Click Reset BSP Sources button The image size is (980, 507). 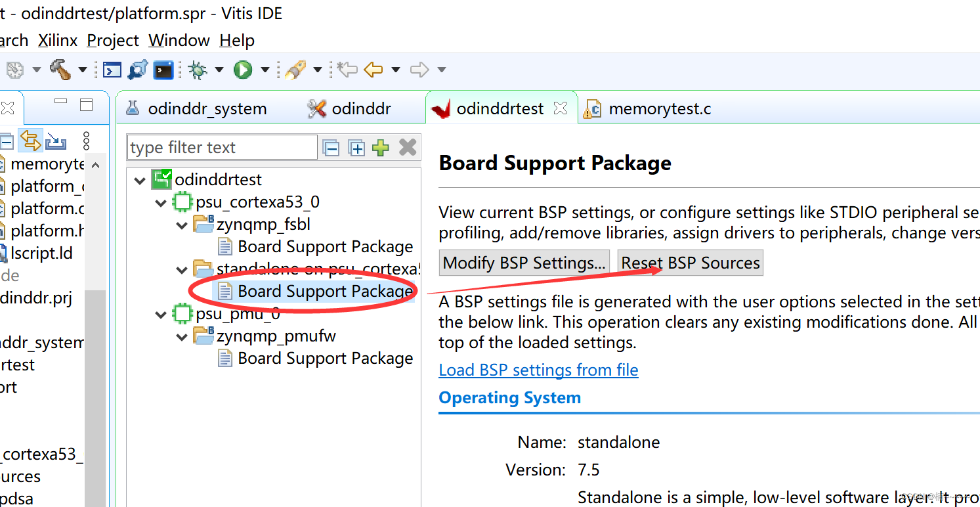[x=691, y=263]
